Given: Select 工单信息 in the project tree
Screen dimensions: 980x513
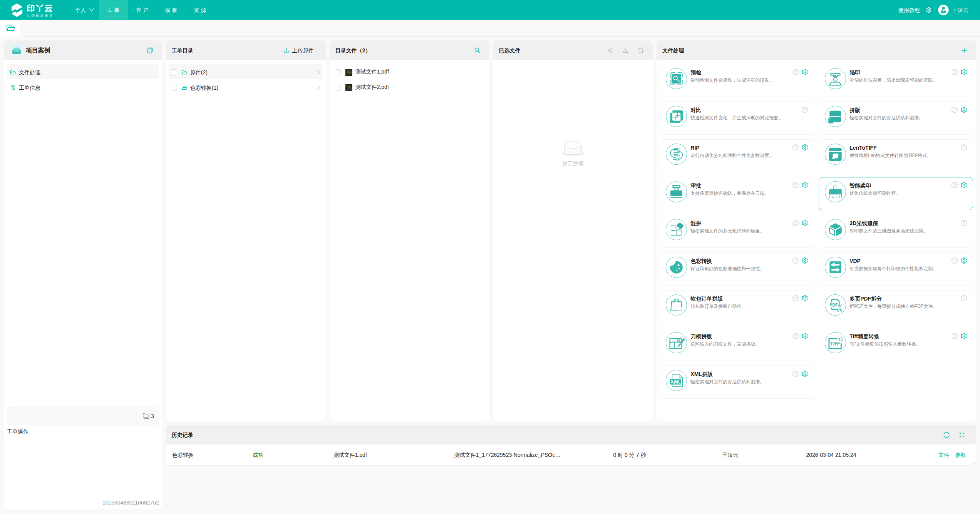Looking at the screenshot, I should point(30,88).
